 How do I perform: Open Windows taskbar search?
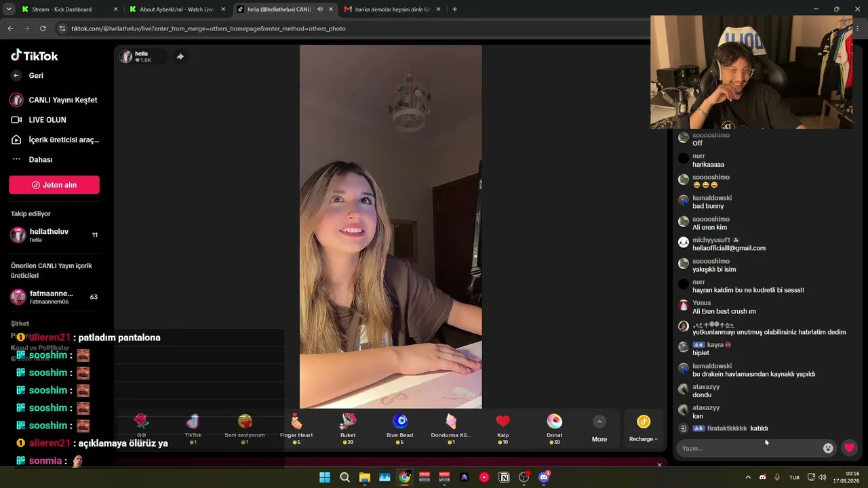pyautogui.click(x=344, y=477)
